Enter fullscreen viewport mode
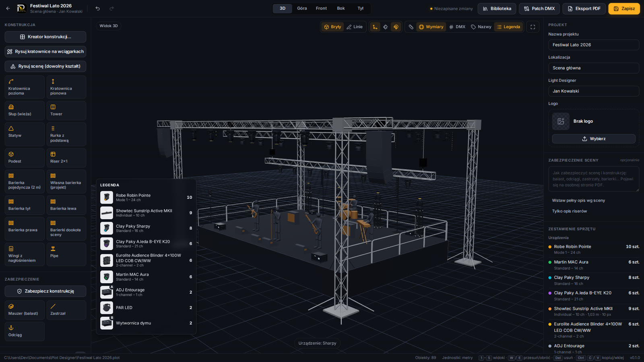 (x=533, y=27)
